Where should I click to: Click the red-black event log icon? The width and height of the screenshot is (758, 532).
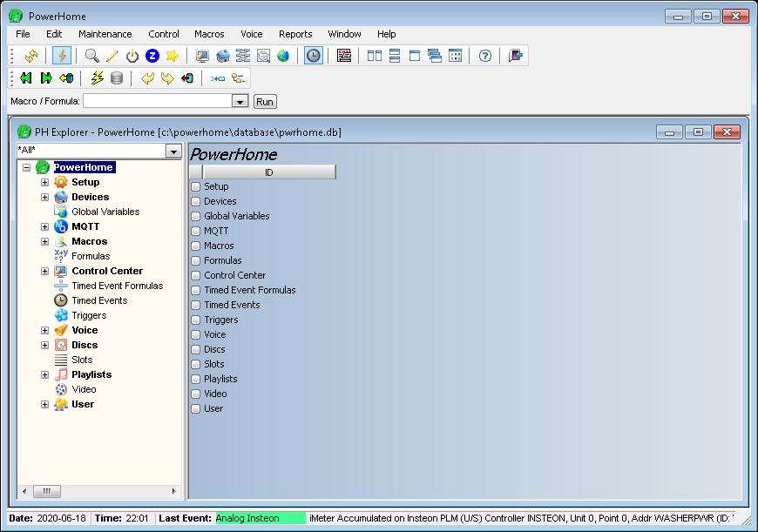pos(344,56)
